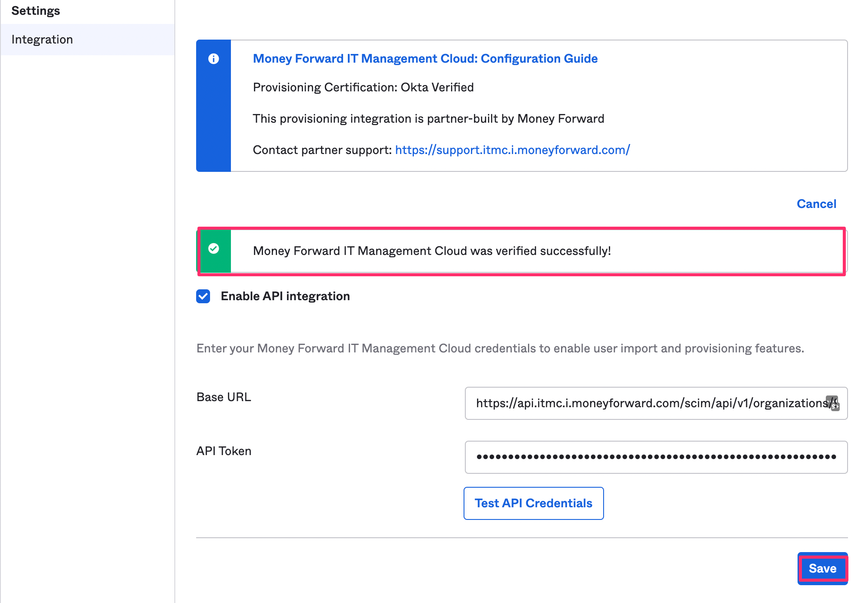Save the API integration settings
This screenshot has width=868, height=603.
tap(822, 569)
